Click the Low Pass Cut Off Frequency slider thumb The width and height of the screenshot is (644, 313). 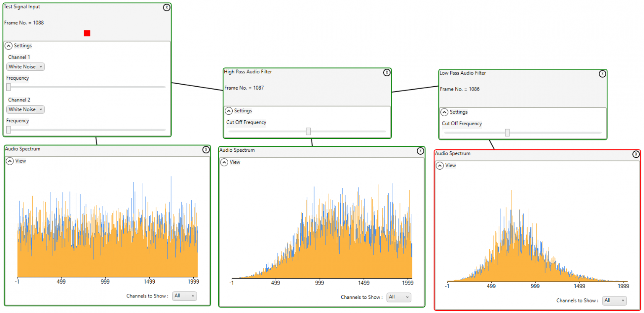507,132
